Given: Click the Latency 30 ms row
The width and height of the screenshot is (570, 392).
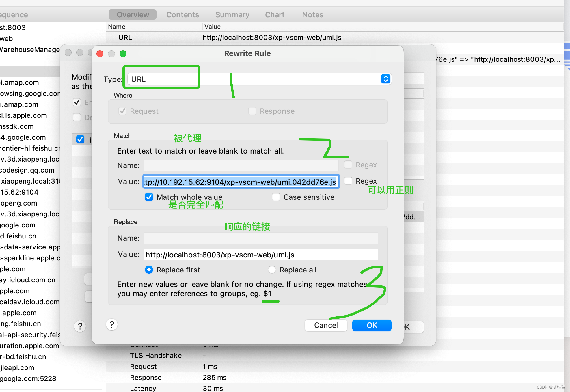Looking at the screenshot, I should (x=335, y=388).
